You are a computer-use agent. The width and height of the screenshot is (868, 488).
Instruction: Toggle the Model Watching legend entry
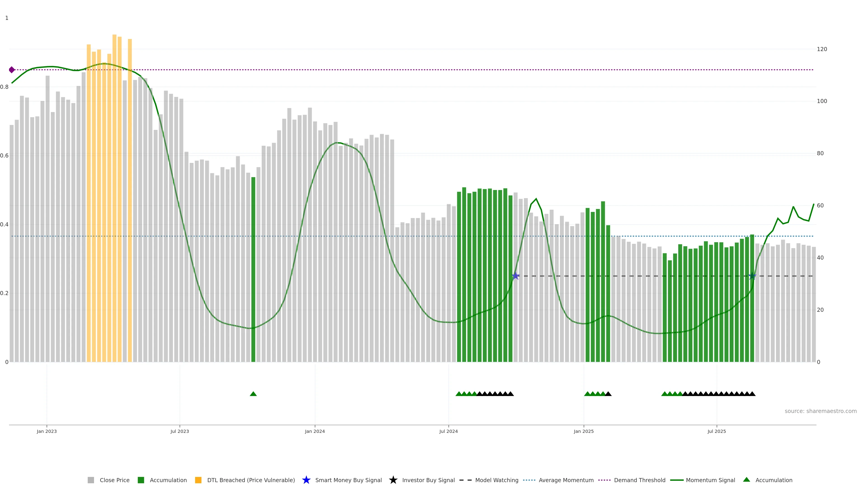pos(496,480)
